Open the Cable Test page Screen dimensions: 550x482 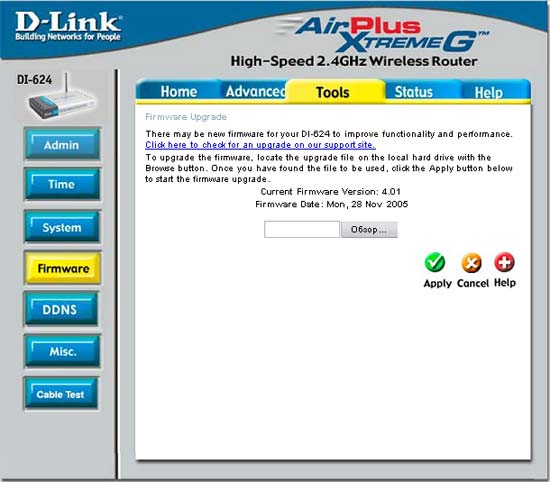pos(61,394)
